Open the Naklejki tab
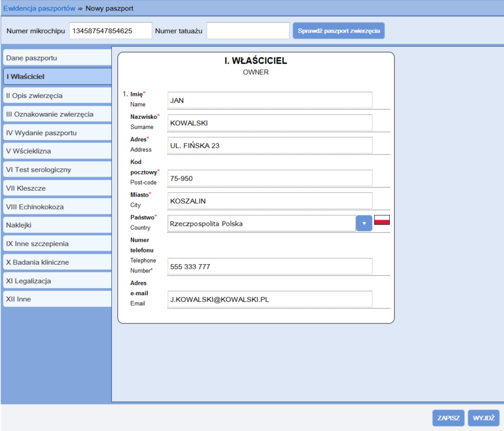The image size is (504, 431). (x=58, y=225)
